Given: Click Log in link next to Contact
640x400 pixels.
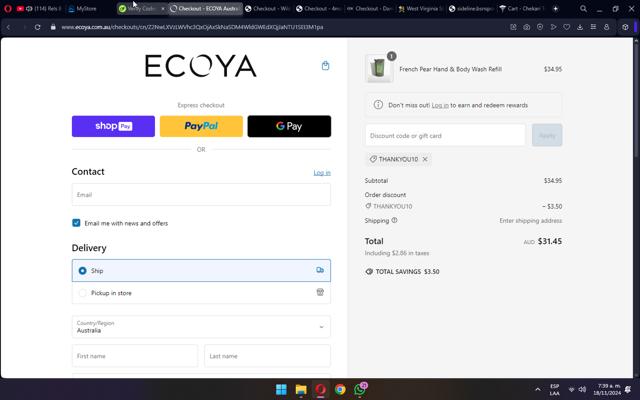Looking at the screenshot, I should (322, 173).
